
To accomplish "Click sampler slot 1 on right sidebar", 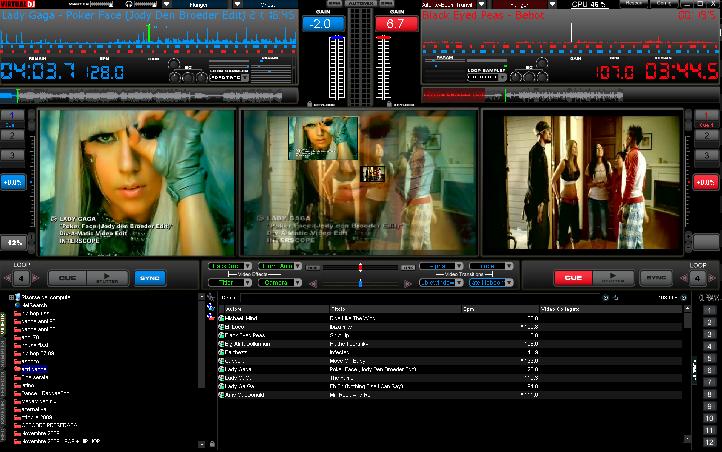I will 709,310.
